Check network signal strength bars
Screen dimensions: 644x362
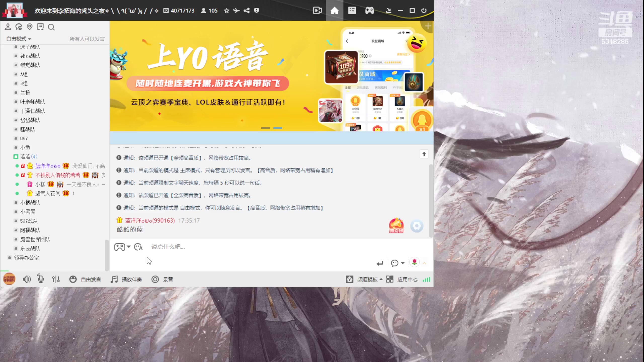(426, 279)
